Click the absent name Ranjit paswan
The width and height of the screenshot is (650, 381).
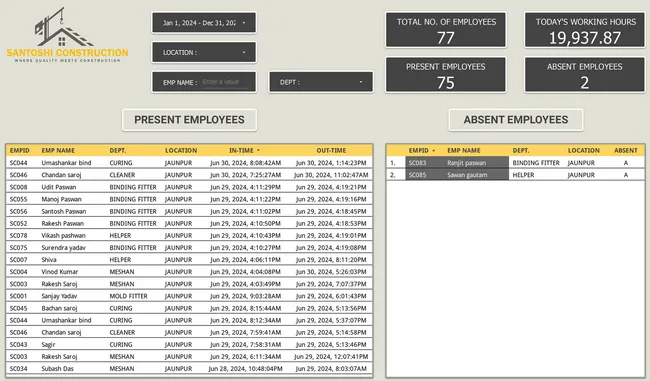[466, 163]
